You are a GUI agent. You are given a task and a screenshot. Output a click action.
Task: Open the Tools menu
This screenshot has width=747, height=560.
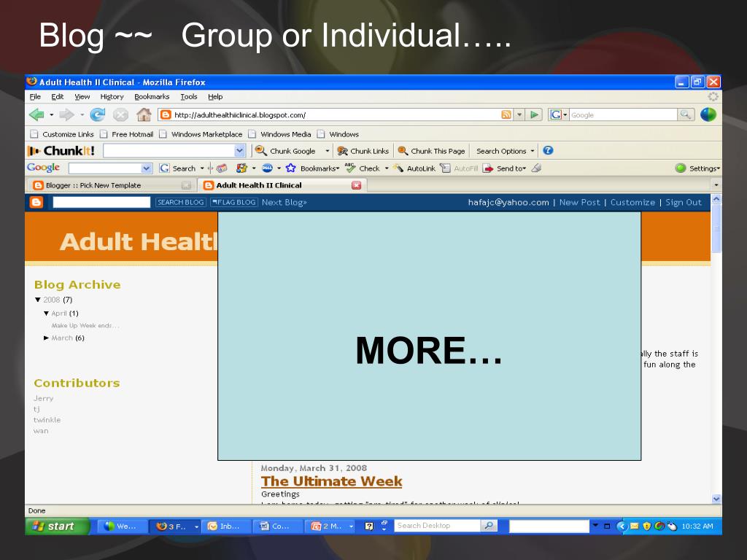tap(189, 97)
